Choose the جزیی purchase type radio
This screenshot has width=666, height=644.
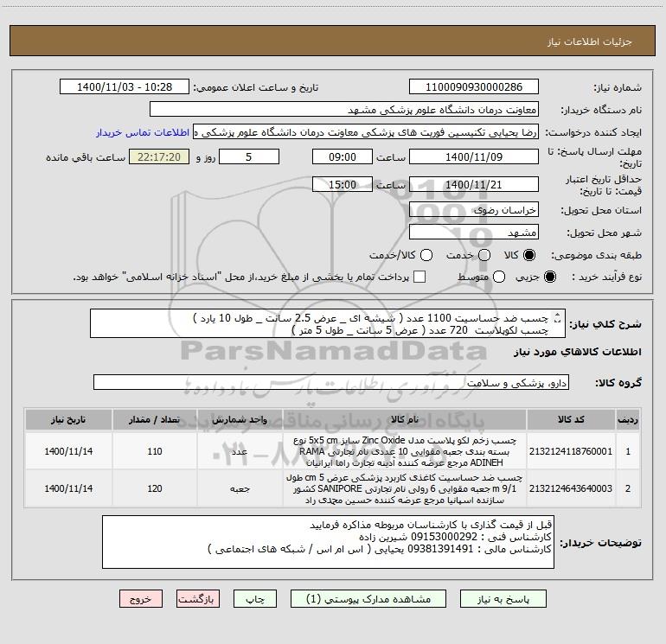(x=550, y=277)
